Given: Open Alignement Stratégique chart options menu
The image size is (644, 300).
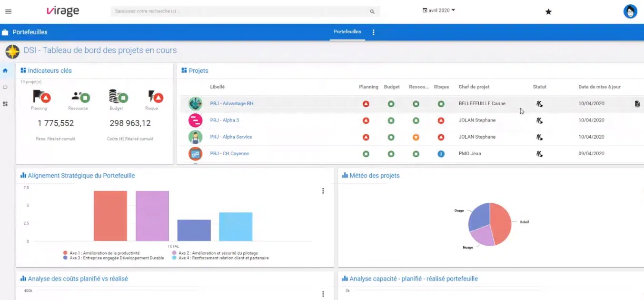Looking at the screenshot, I should 323,191.
